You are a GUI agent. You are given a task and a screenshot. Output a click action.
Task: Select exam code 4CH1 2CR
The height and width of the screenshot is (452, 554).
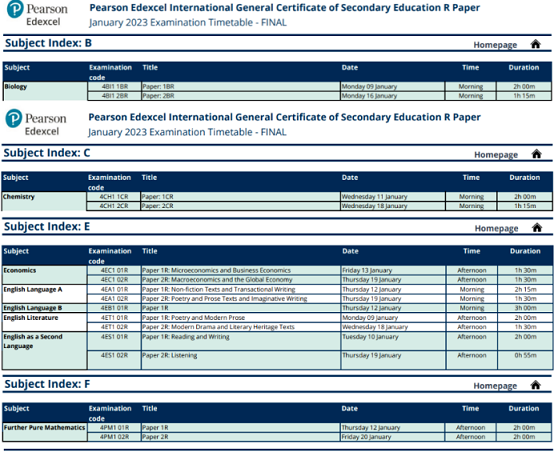click(114, 206)
